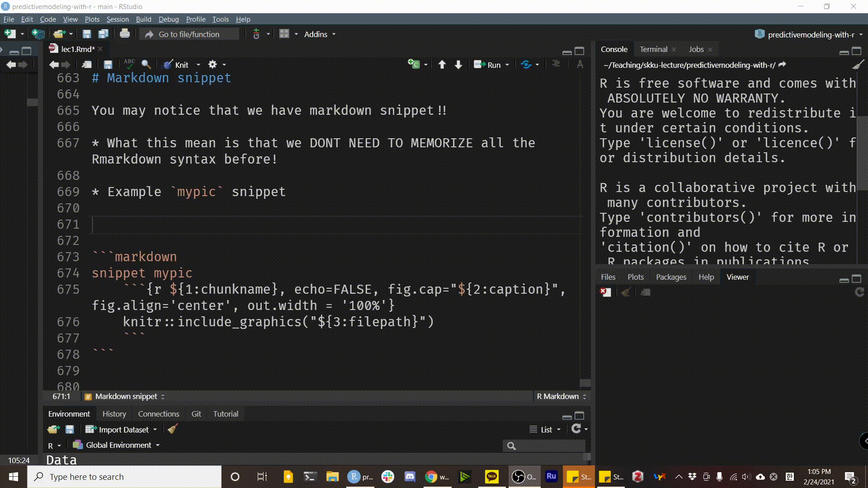The image size is (868, 488).
Task: Click the workspace panes grid icon
Action: [284, 34]
